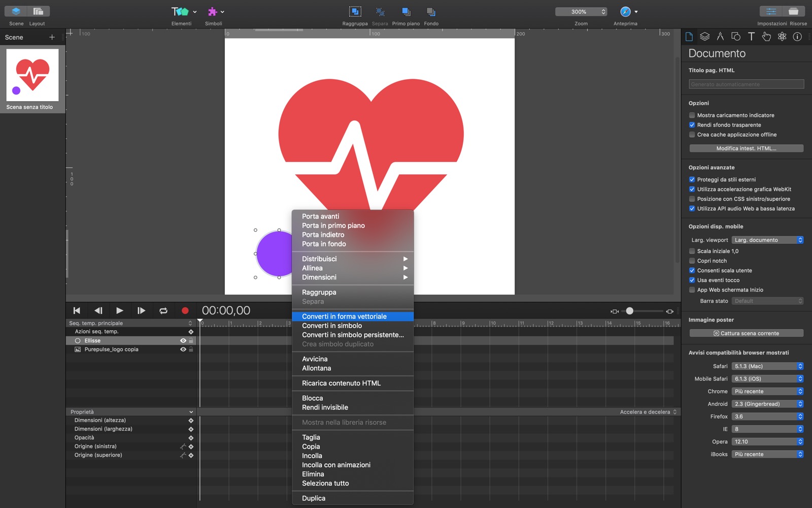The image size is (812, 508).
Task: Hide the Ellisse layer with eye icon
Action: [x=183, y=341]
